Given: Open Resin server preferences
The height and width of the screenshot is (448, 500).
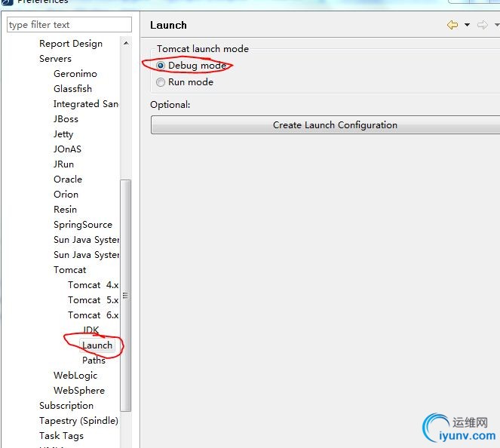Looking at the screenshot, I should 65,210.
